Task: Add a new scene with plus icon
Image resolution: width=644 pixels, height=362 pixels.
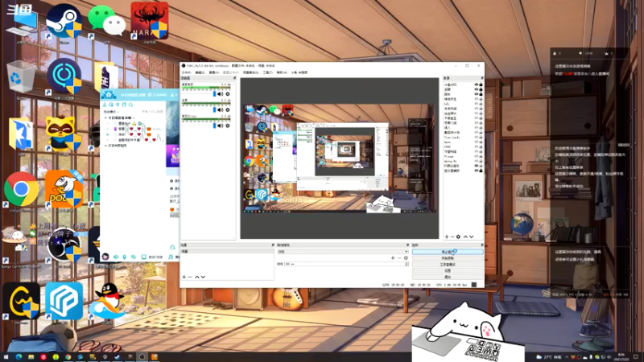Action: (184, 277)
